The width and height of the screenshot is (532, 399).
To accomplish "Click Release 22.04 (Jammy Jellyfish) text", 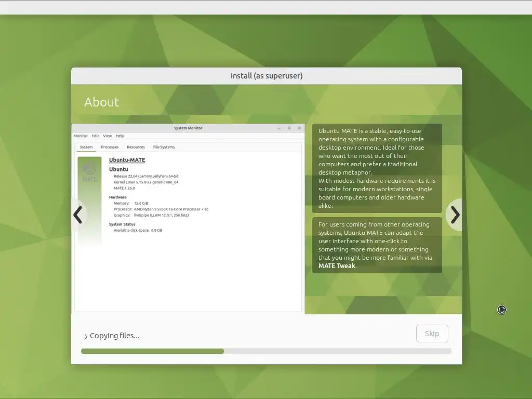I will [146, 176].
